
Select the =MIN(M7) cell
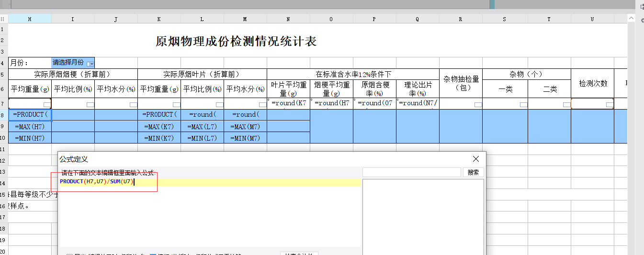245,138
